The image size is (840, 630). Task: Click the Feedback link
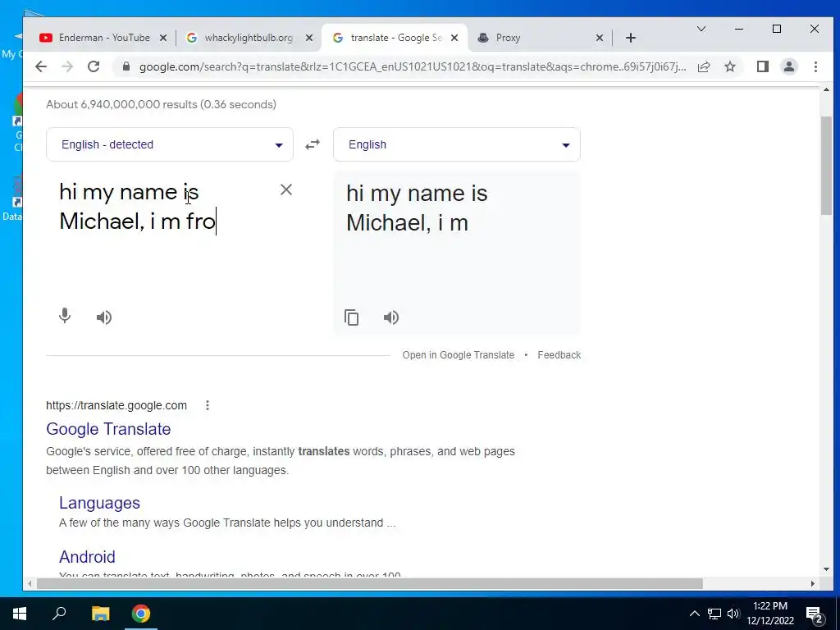(x=559, y=355)
